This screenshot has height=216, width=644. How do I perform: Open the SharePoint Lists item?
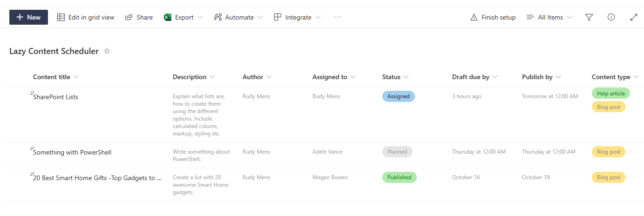[x=55, y=97]
